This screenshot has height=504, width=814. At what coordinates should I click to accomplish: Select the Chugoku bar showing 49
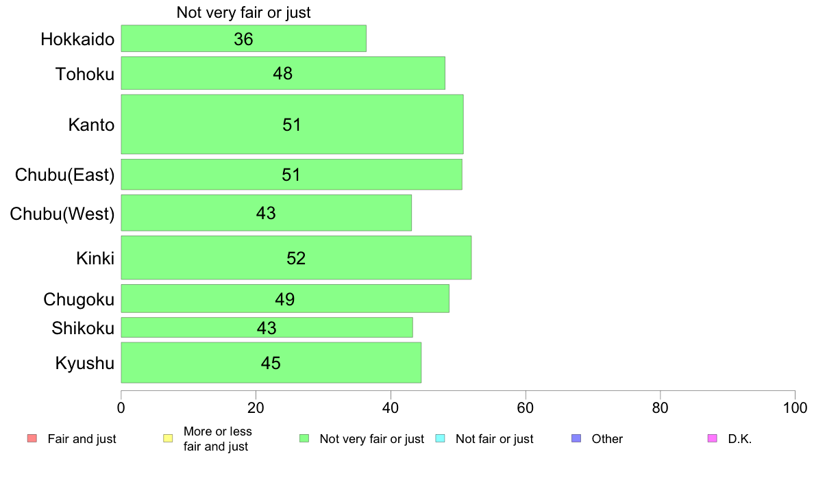click(x=285, y=299)
